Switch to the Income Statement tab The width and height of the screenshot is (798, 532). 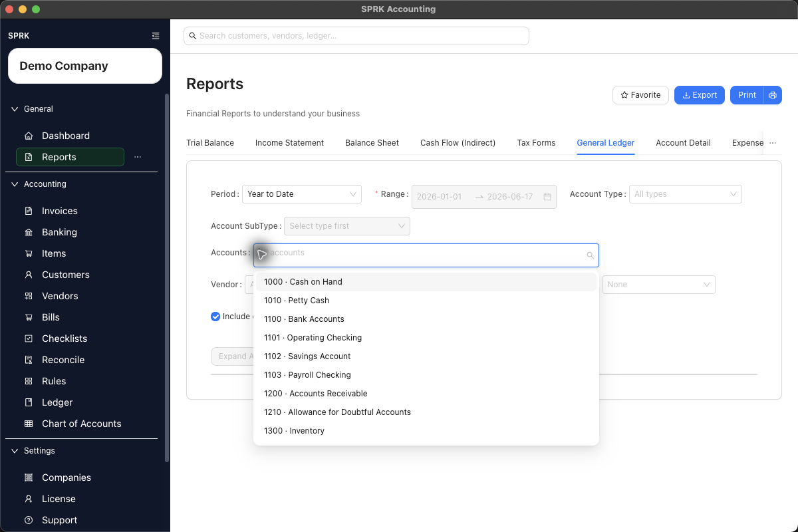click(289, 143)
